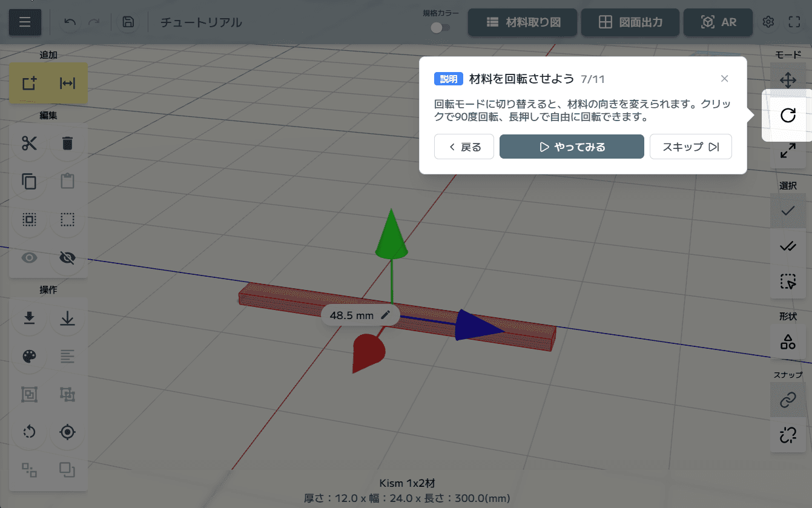Select the scale mode tool
Image resolution: width=812 pixels, height=508 pixels.
[788, 151]
